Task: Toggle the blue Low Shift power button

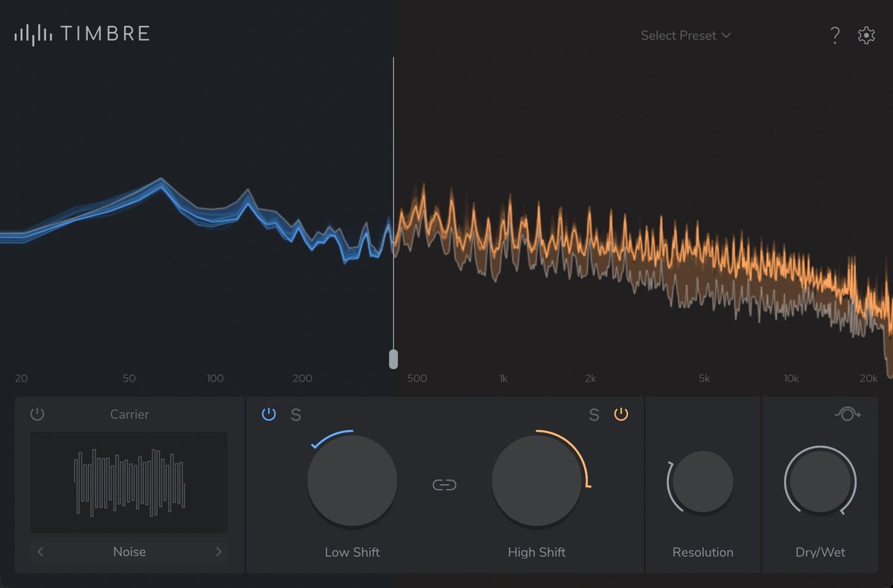Action: pyautogui.click(x=269, y=414)
